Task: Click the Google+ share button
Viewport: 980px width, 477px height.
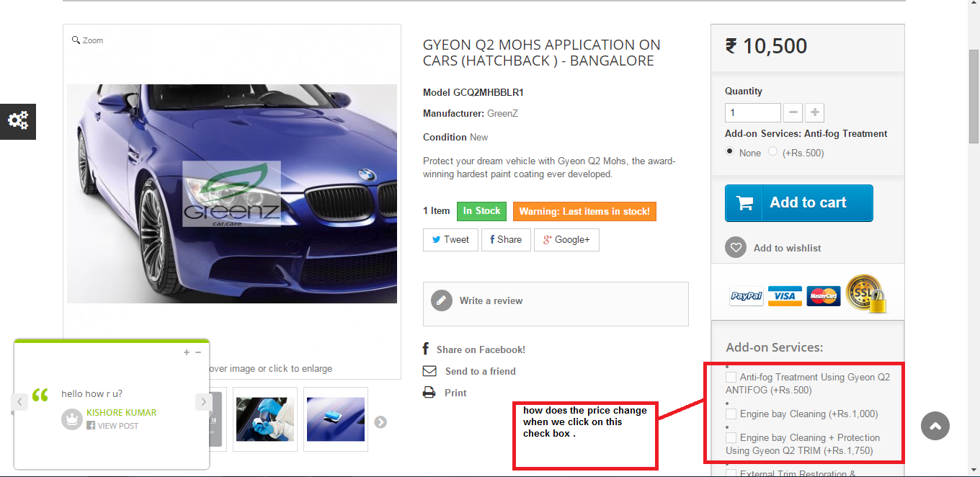Action: (566, 240)
